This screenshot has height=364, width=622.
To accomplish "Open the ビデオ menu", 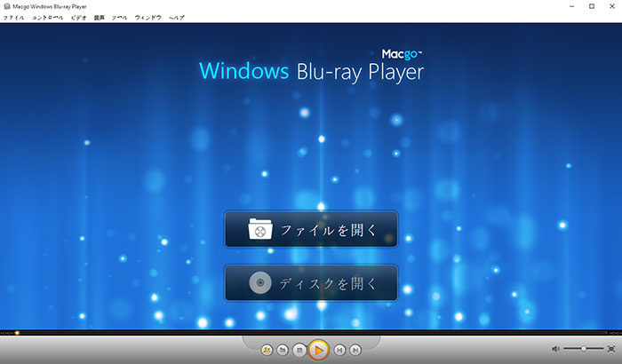I will [x=78, y=18].
